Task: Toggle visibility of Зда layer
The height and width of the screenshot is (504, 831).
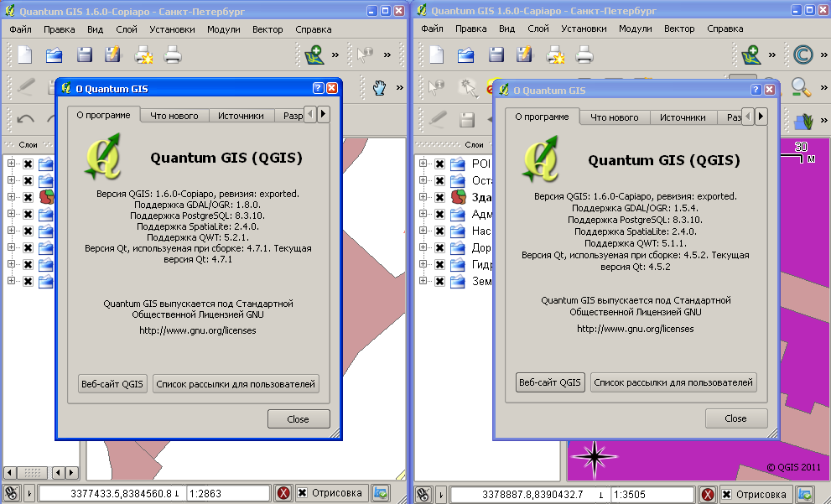Action: point(439,197)
